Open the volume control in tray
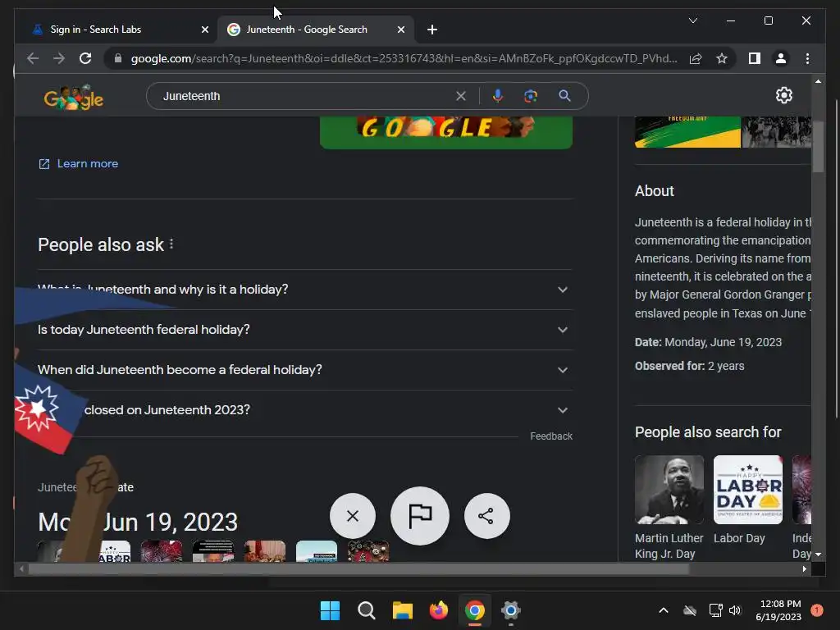 (x=735, y=610)
